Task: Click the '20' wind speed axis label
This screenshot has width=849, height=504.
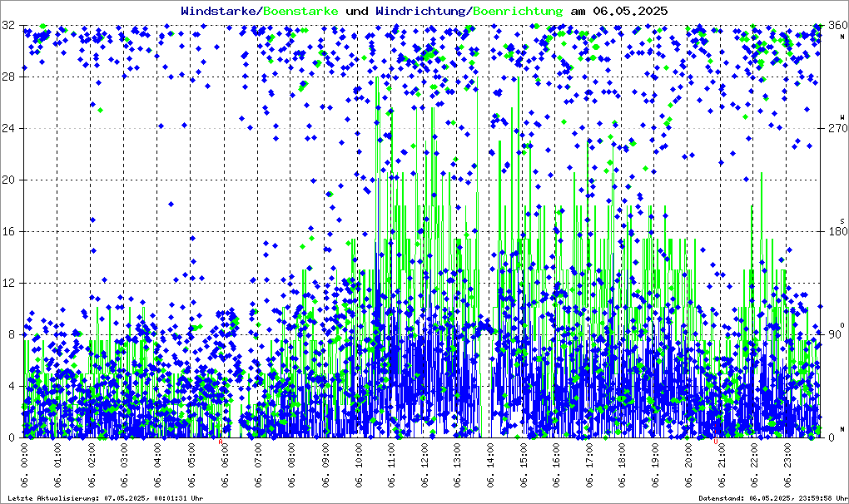Action: 8,180
